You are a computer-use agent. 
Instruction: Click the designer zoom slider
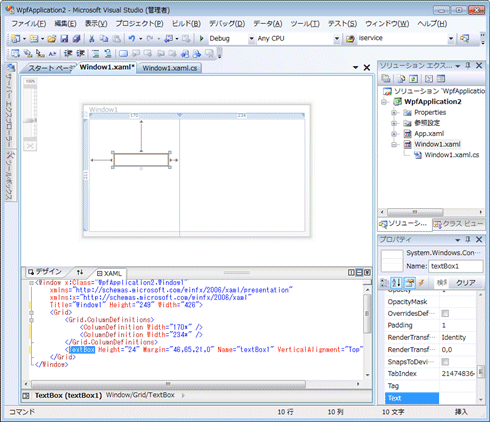(30, 120)
